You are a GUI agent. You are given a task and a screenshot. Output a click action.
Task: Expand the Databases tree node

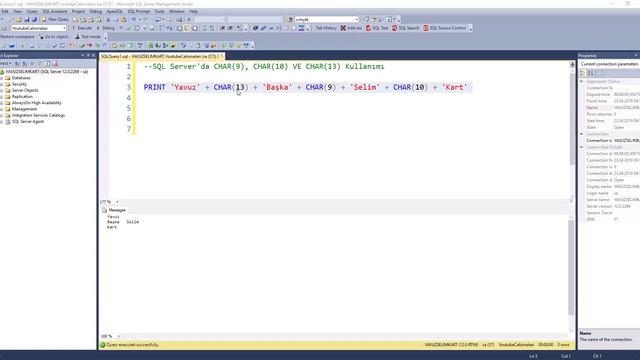click(2, 78)
